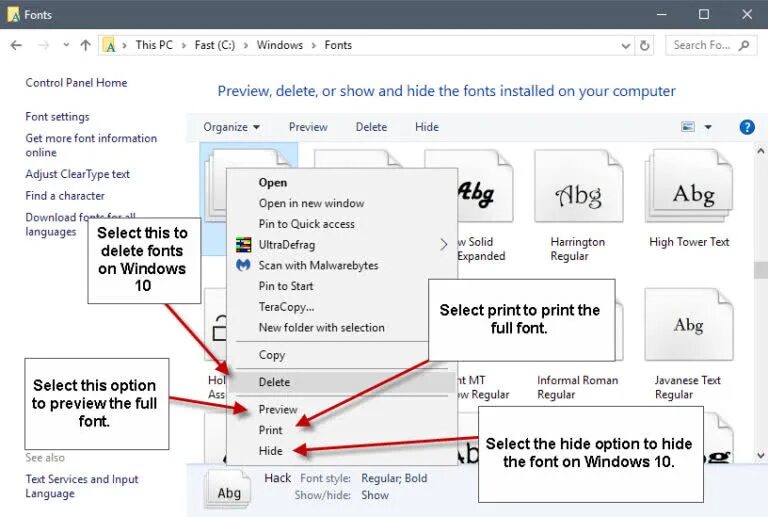Open Control Panel Home link
The width and height of the screenshot is (768, 517).
tap(76, 83)
